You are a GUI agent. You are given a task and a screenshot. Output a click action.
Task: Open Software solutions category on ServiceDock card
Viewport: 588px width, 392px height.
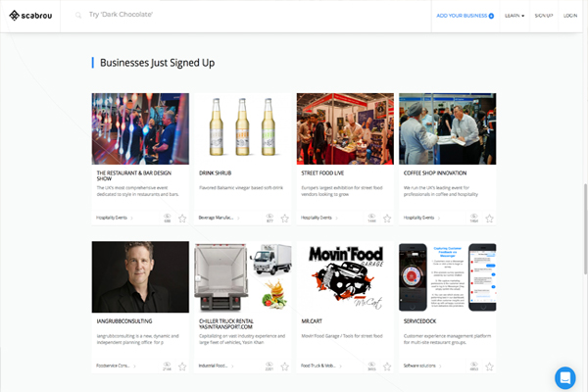point(421,367)
